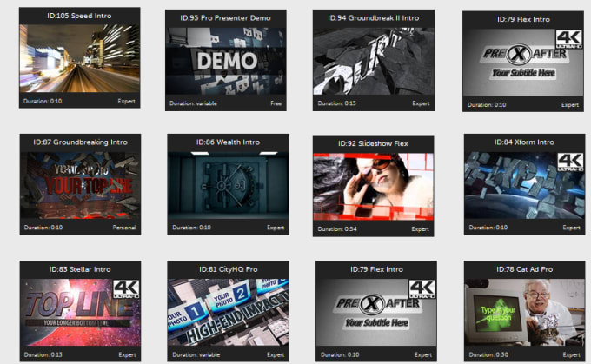Open the Cat Ad Pro thumbnail
This screenshot has width=591, height=364.
521,313
